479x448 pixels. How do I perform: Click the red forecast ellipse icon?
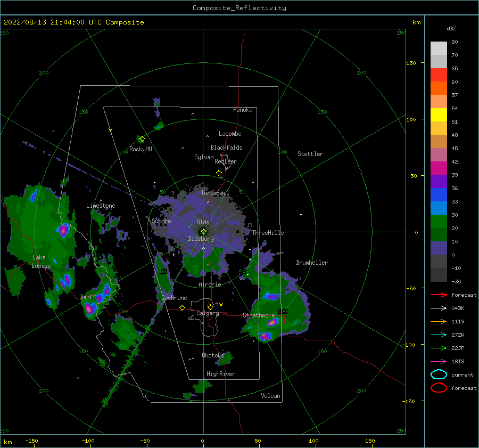tap(439, 388)
